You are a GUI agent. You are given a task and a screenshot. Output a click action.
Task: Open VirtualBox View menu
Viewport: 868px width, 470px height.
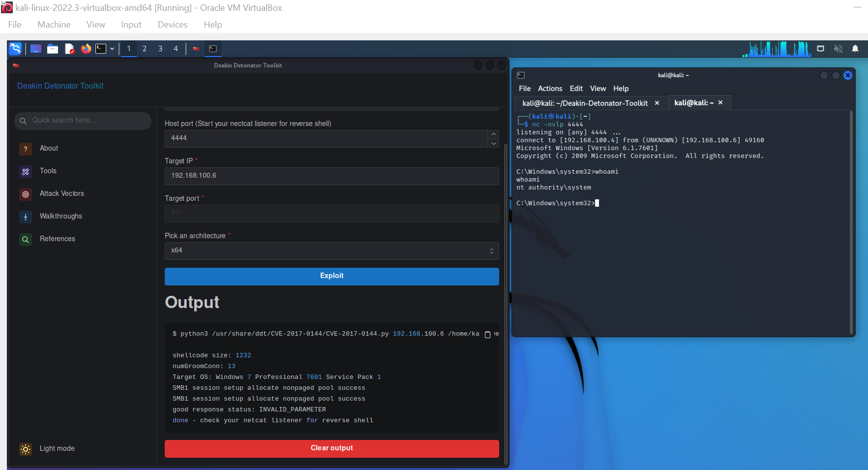click(96, 25)
